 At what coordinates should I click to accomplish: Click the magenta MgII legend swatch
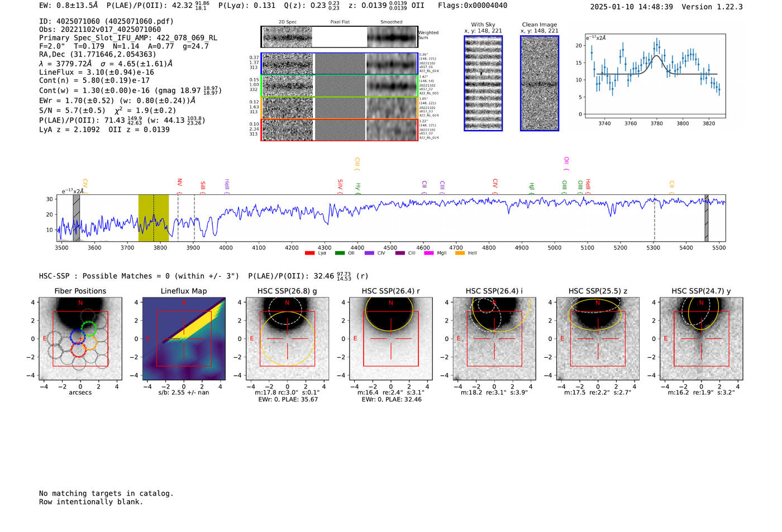(429, 253)
